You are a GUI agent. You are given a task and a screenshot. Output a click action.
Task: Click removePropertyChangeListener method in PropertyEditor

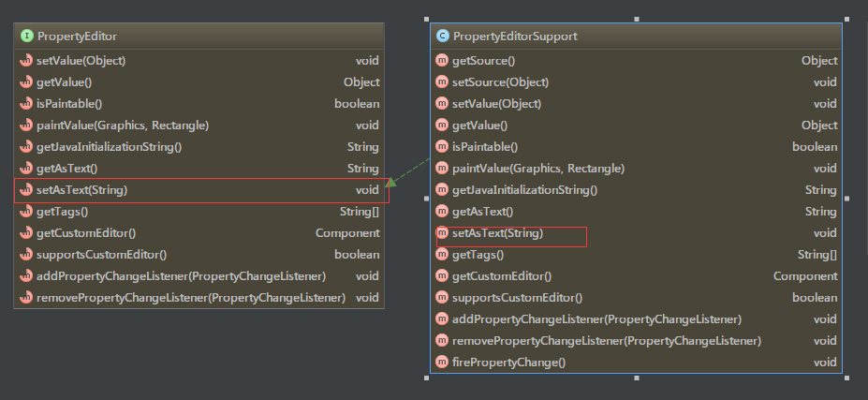190,298
